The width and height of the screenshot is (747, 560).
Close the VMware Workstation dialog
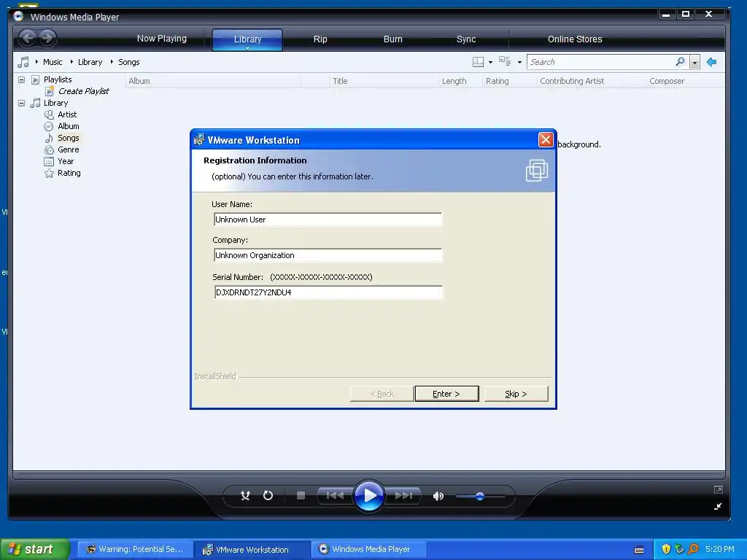point(546,140)
